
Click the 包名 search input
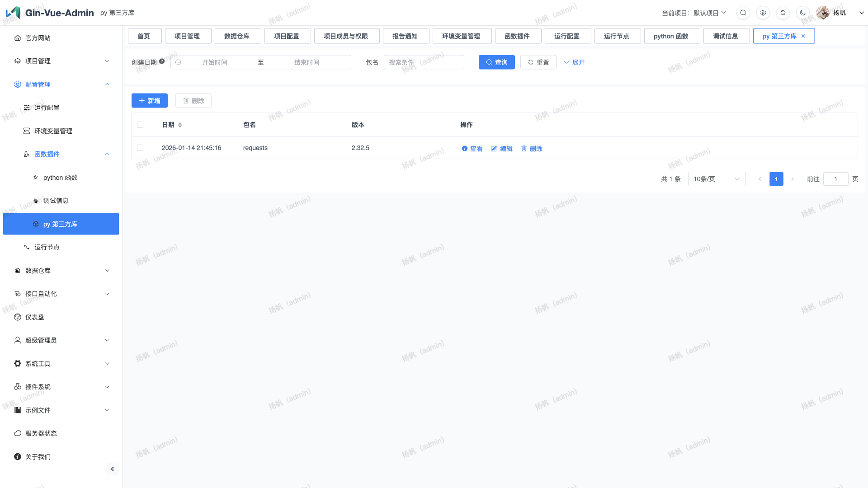pos(424,62)
